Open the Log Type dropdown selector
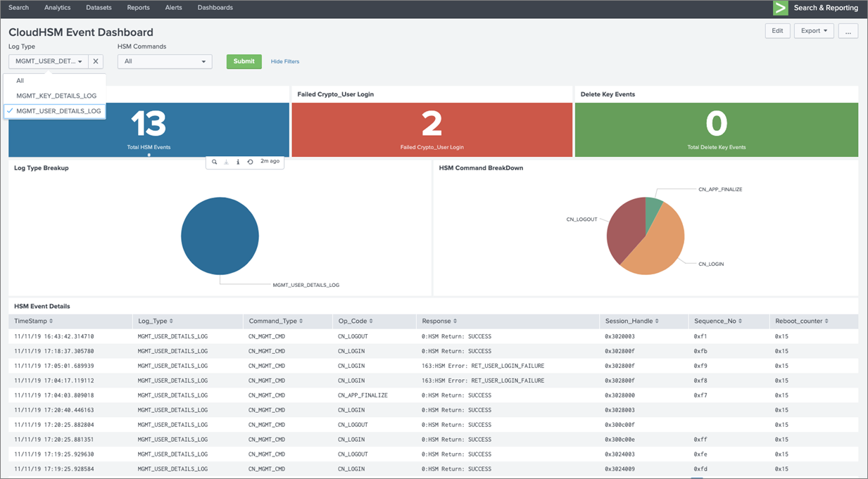The height and width of the screenshot is (479, 868). pyautogui.click(x=49, y=61)
